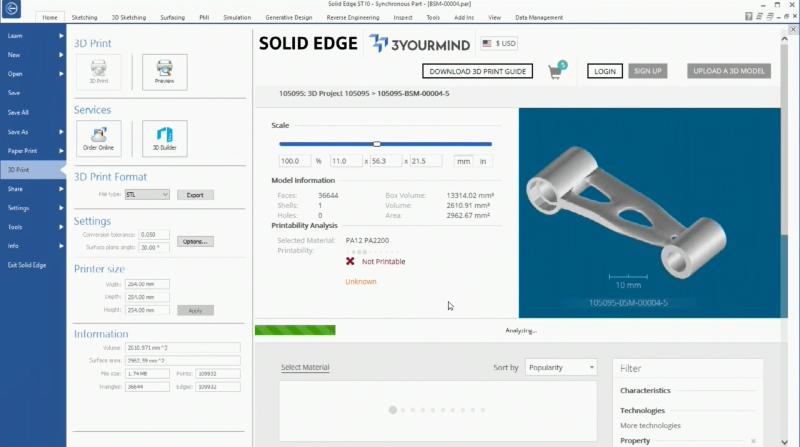Close the 3YOURMIND web panel
The width and height of the screenshot is (800, 447).
(793, 30)
